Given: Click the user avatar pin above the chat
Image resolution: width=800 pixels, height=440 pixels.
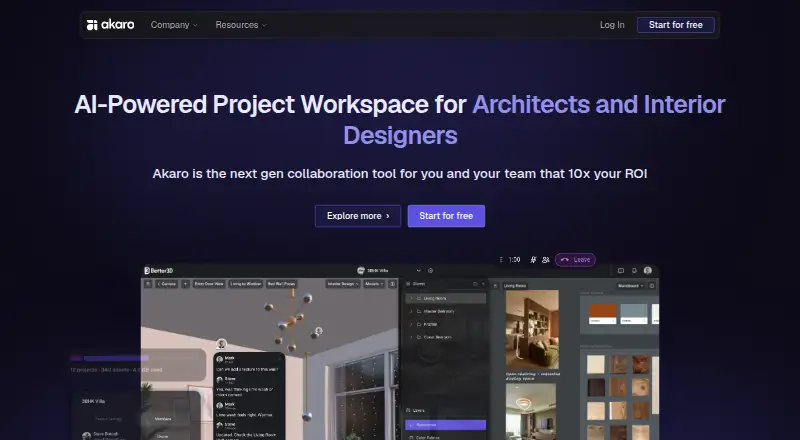Looking at the screenshot, I should 221,344.
